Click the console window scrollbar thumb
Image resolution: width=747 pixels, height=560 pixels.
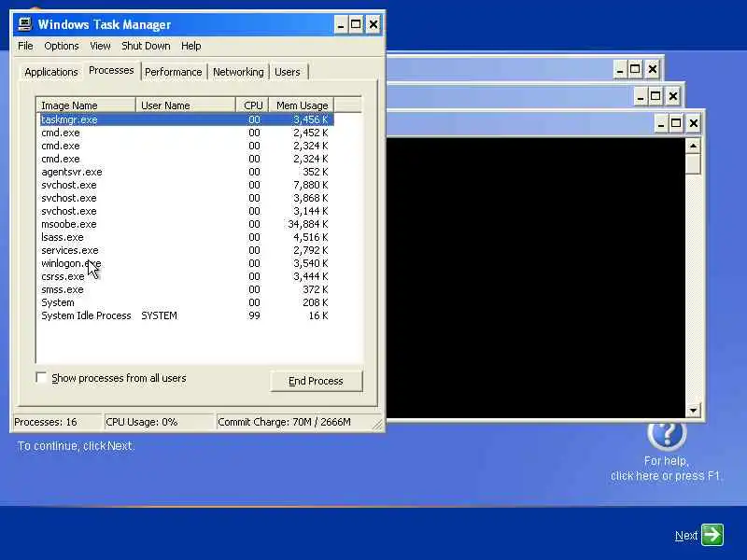tap(693, 163)
